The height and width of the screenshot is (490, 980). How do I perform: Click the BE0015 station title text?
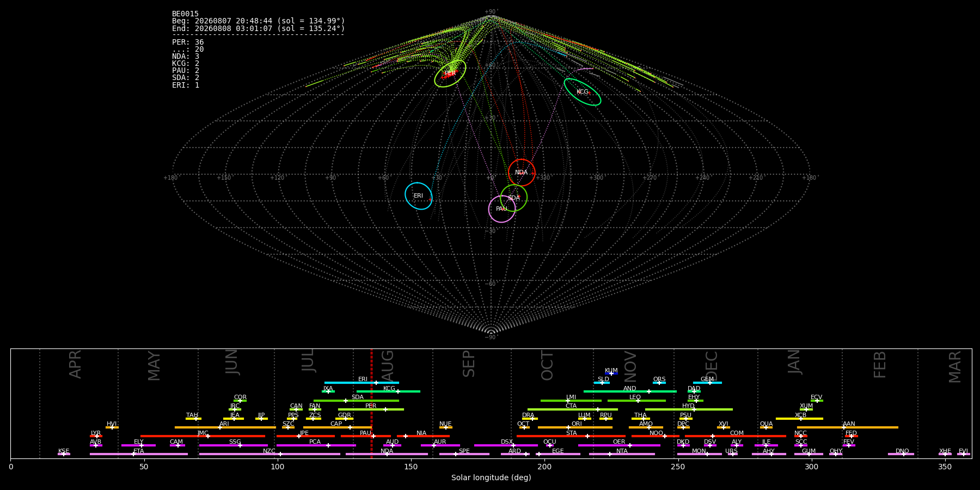coord(185,14)
